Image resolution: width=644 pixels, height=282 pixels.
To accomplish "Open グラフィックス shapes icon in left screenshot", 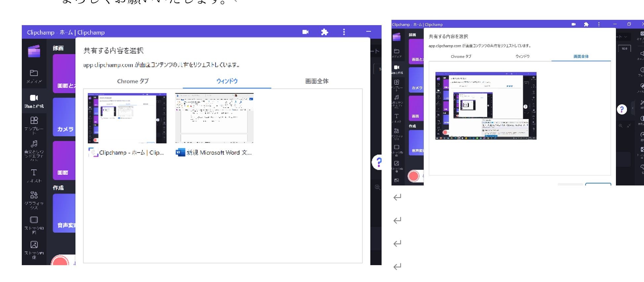I will point(34,195).
